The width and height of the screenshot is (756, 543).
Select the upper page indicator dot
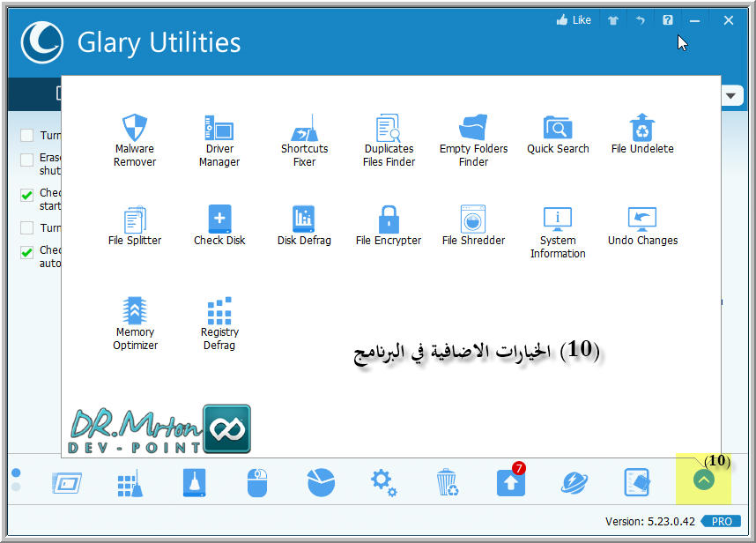click(16, 472)
